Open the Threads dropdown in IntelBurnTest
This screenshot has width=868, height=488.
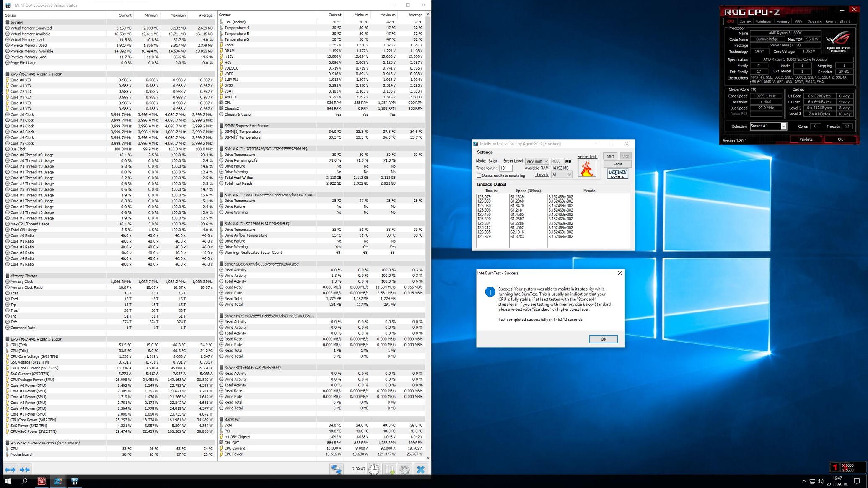point(562,175)
